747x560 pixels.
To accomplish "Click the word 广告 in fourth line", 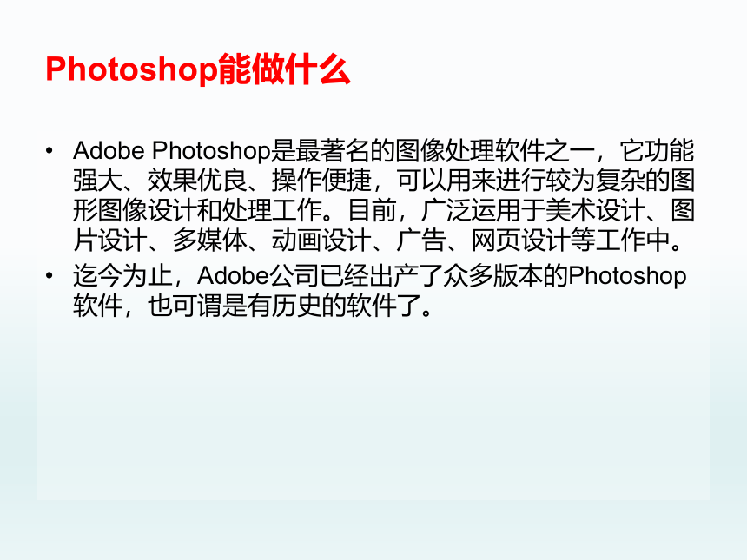I will point(421,240).
